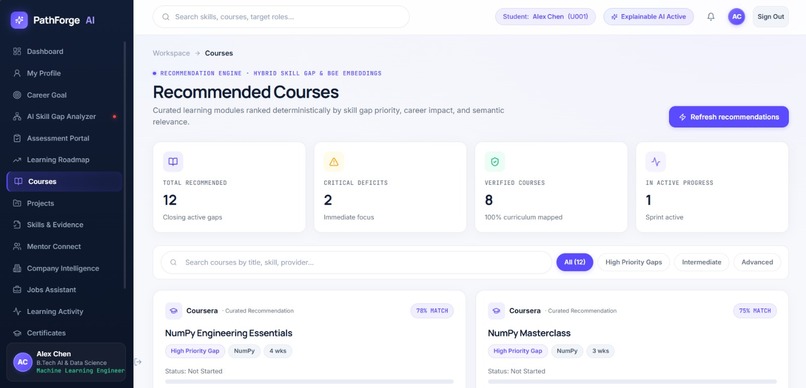Click NumPy tag on NumPy Engineering Essentials
The width and height of the screenshot is (806, 388).
coord(244,351)
